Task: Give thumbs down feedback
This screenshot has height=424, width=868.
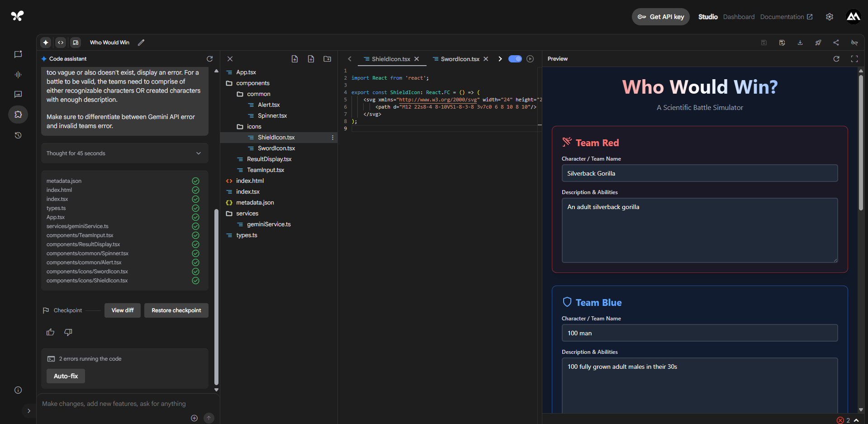Action: pyautogui.click(x=68, y=332)
